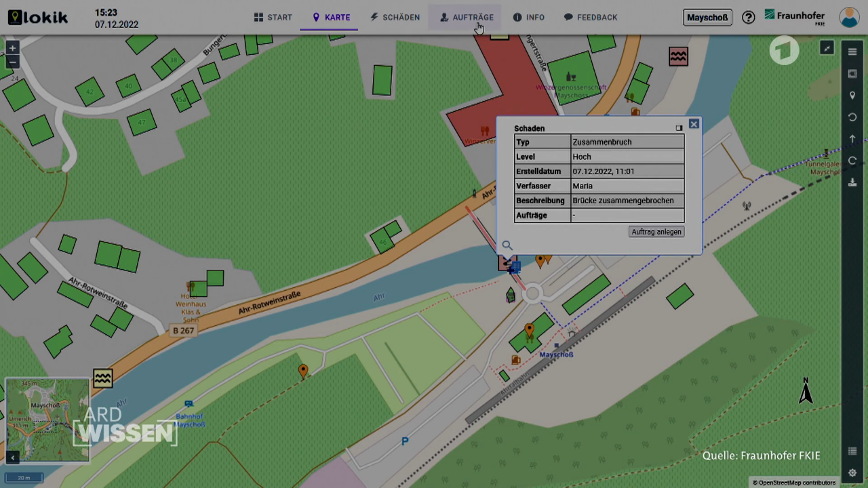Toggle fullscreen map with the arrows button
Viewport: 868px width, 488px height.
tap(827, 48)
